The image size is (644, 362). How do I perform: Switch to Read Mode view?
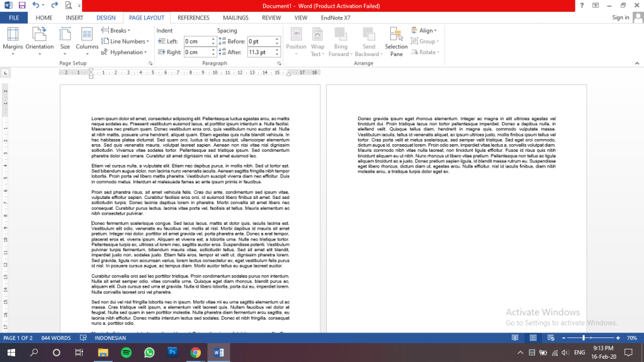(515, 338)
